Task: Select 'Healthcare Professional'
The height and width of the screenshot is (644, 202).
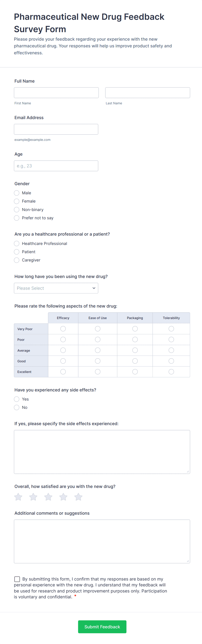Action: tap(17, 243)
